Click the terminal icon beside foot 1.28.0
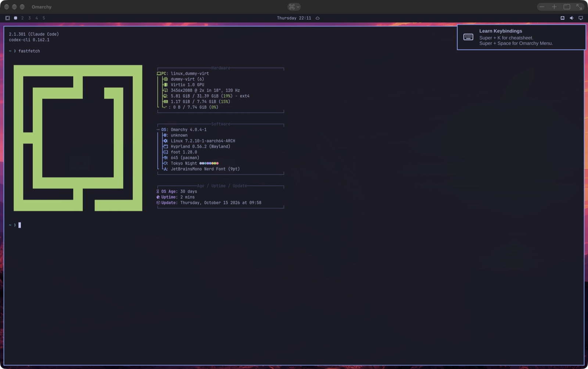The width and height of the screenshot is (588, 369). (165, 152)
